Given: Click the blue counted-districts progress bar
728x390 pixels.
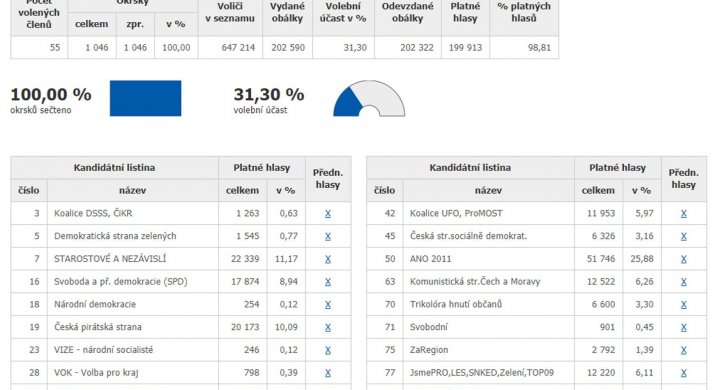Looking at the screenshot, I should coord(145,98).
